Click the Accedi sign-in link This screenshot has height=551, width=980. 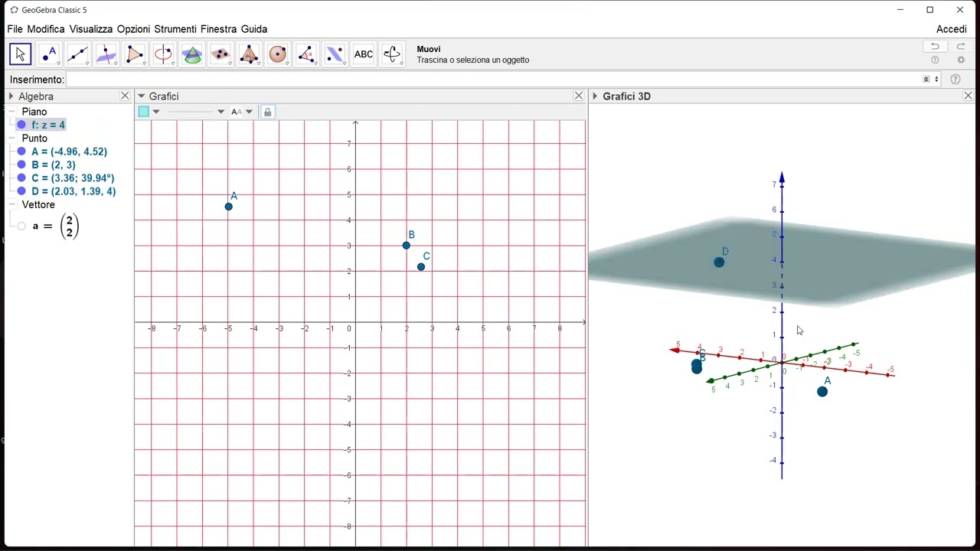(x=952, y=29)
